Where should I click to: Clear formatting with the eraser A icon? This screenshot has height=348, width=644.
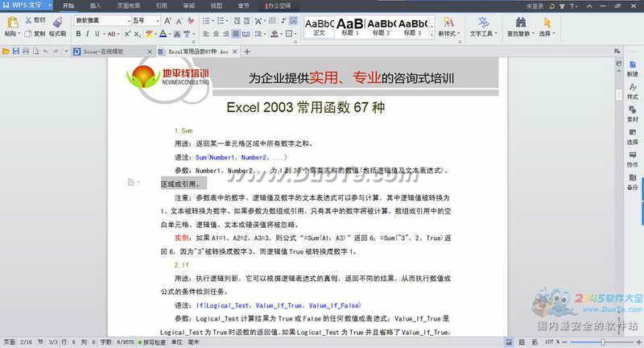(x=191, y=21)
